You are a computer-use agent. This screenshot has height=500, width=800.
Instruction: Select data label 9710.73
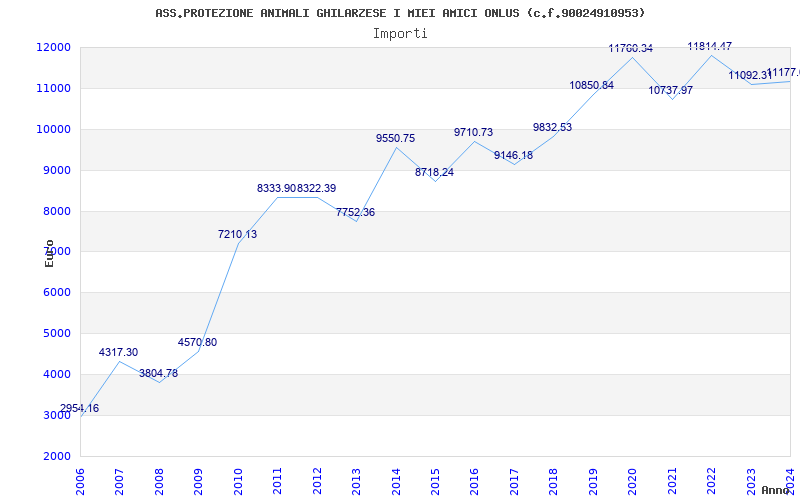point(474,132)
